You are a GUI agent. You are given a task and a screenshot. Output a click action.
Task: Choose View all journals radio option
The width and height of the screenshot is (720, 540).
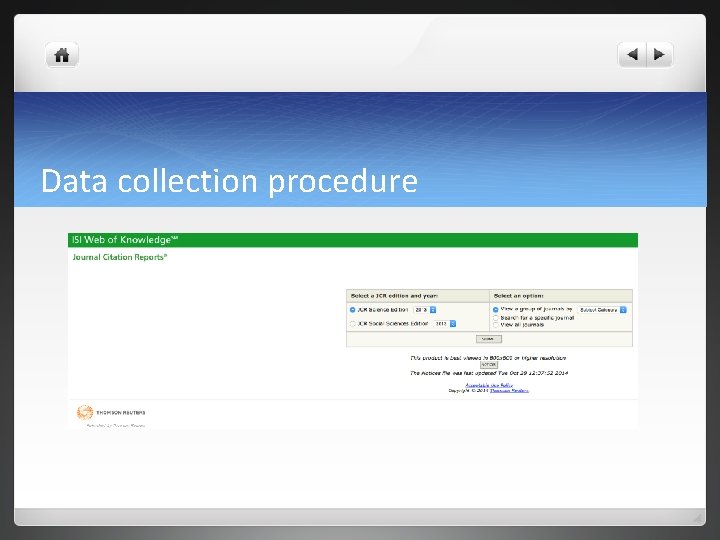point(495,325)
